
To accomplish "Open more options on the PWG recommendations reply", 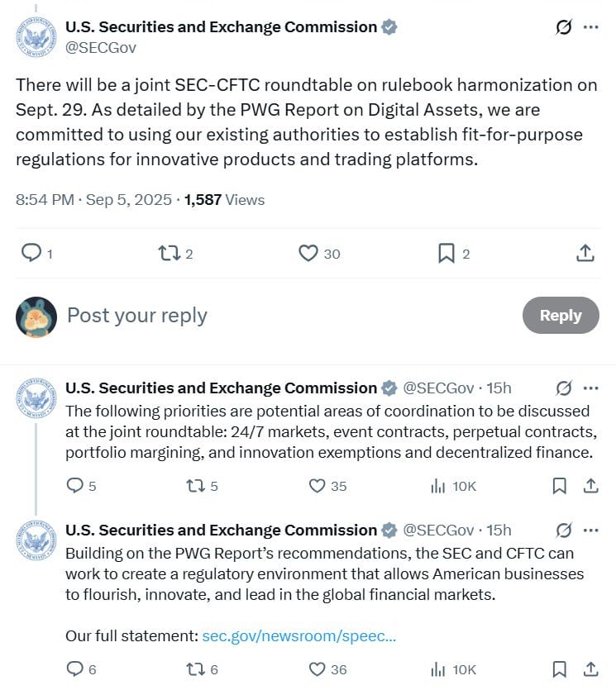I will [590, 531].
